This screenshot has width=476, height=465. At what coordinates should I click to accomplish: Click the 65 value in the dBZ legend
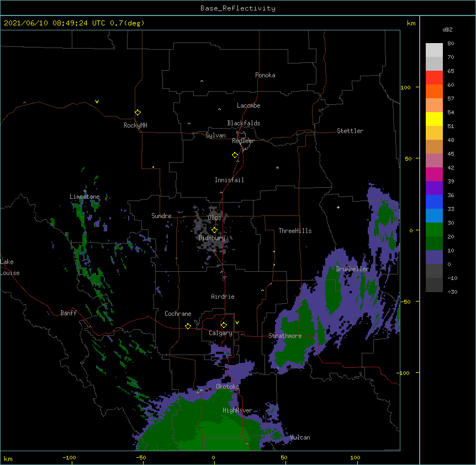coord(451,71)
